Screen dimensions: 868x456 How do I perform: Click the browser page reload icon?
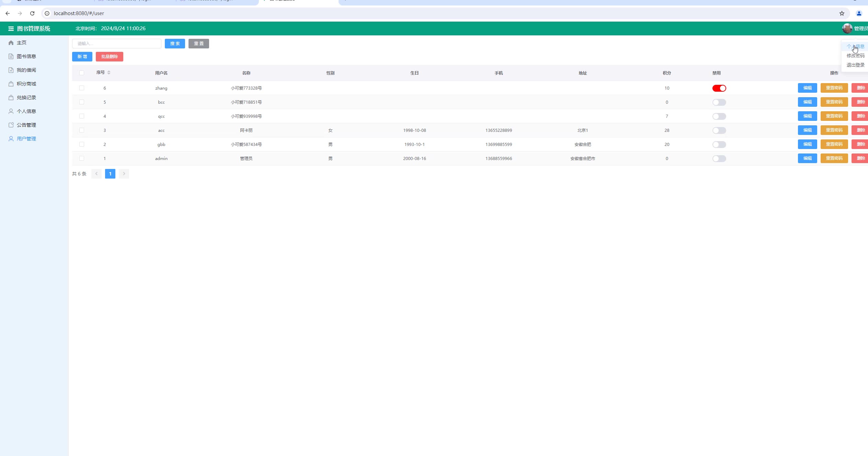(x=32, y=13)
